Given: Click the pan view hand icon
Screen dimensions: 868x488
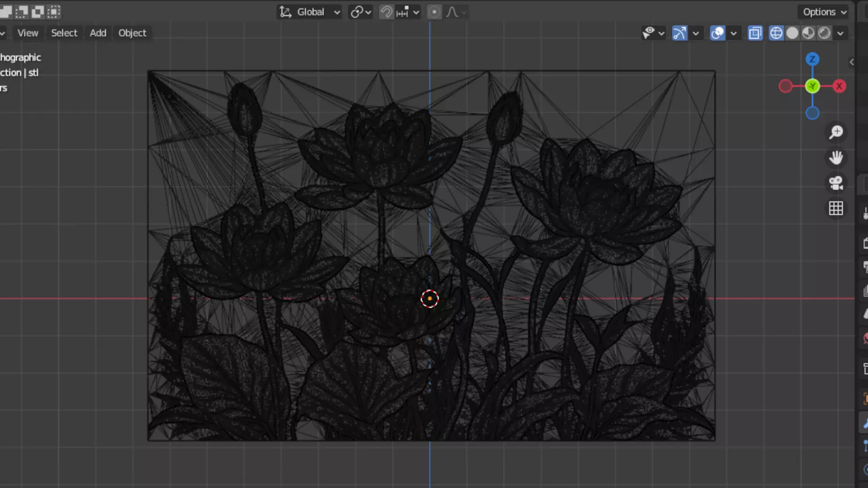Looking at the screenshot, I should pos(836,158).
